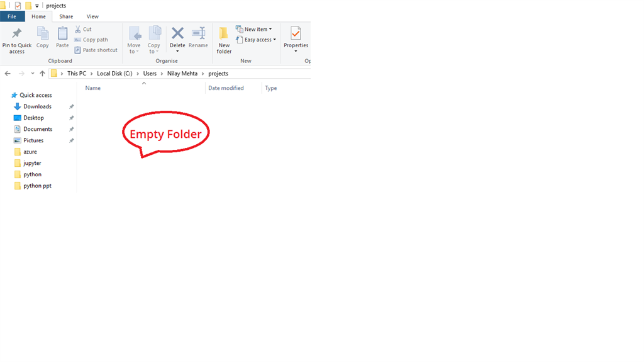
Task: Click This PC in the address bar
Action: click(77, 74)
